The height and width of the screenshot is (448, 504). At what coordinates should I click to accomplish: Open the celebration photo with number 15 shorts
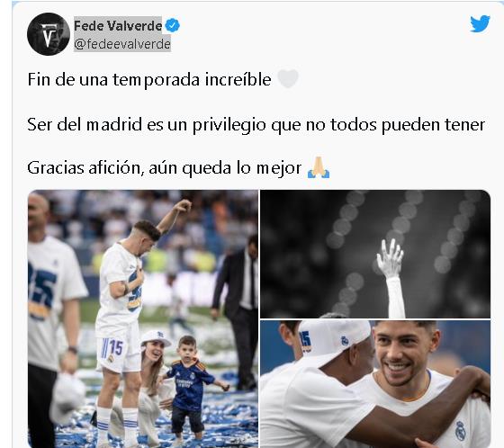coord(143,318)
